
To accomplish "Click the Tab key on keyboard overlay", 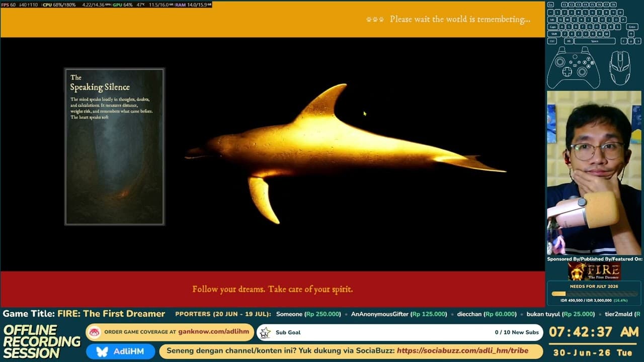I will point(552,20).
